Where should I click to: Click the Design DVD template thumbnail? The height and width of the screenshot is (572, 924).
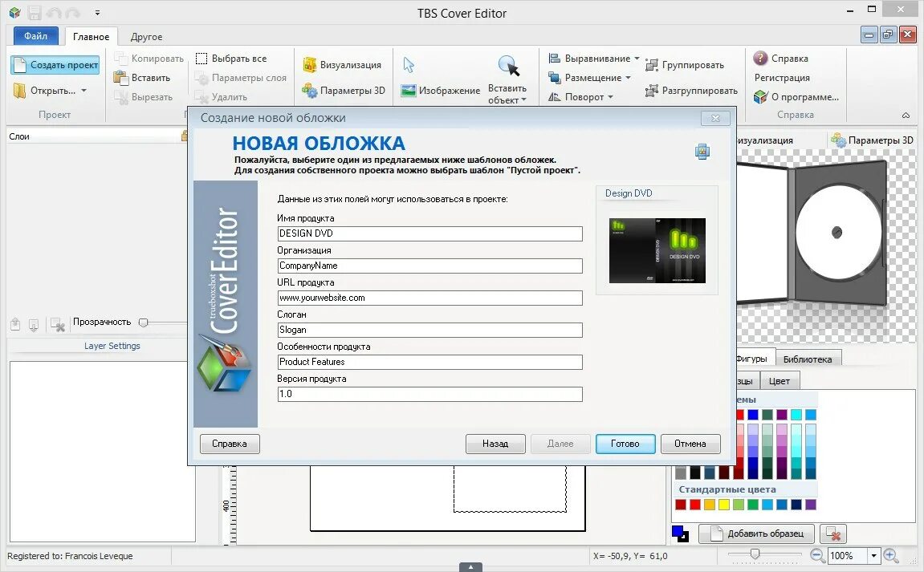657,250
